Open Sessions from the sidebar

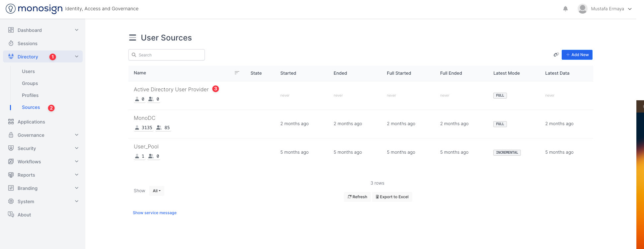(27, 43)
